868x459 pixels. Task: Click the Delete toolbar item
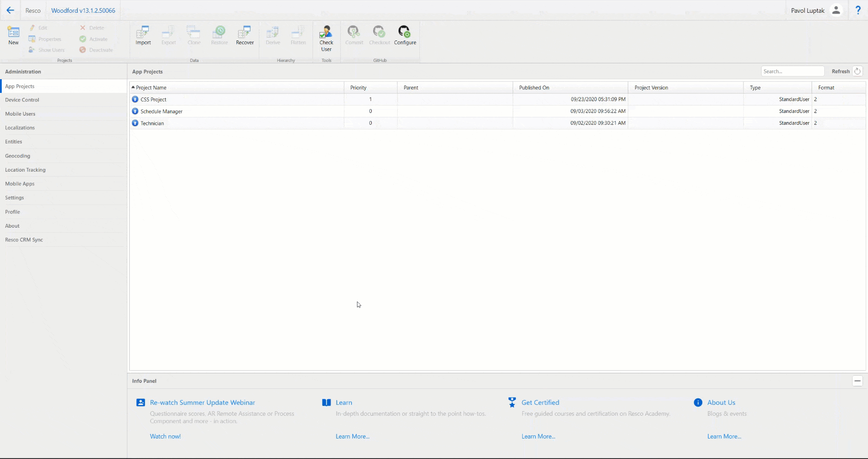point(92,28)
